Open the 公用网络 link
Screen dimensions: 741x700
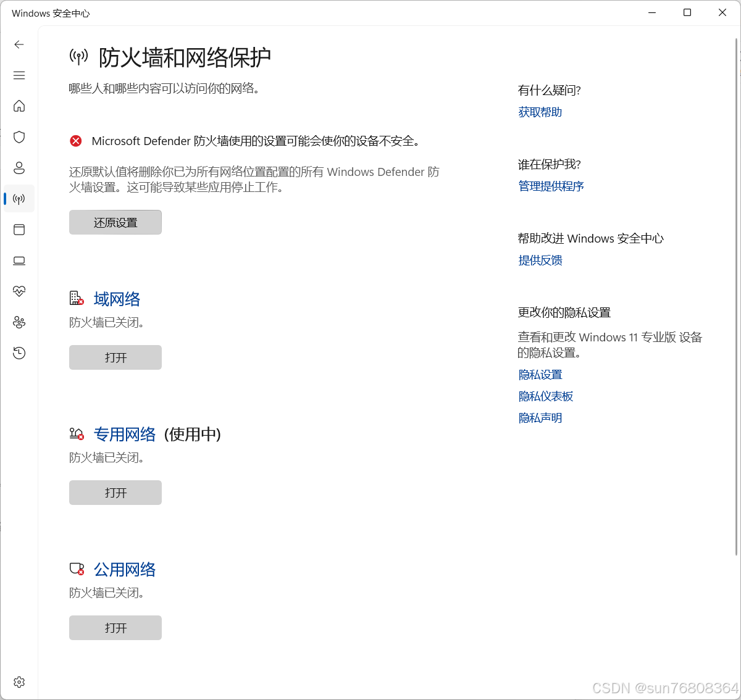coord(125,570)
